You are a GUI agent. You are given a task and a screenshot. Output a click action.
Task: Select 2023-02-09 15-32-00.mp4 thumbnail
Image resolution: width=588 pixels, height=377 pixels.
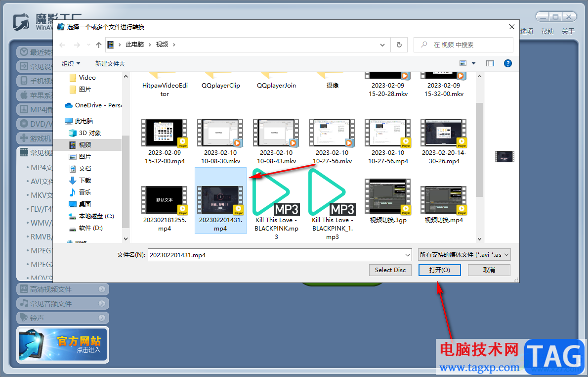pos(165,133)
